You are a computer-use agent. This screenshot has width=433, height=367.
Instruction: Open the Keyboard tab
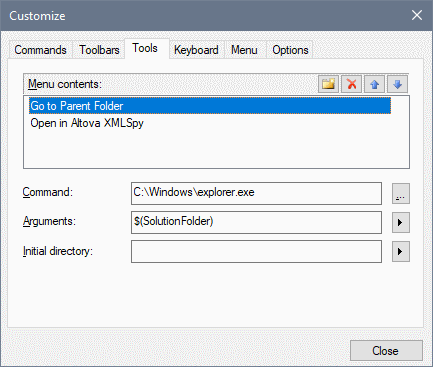(196, 50)
